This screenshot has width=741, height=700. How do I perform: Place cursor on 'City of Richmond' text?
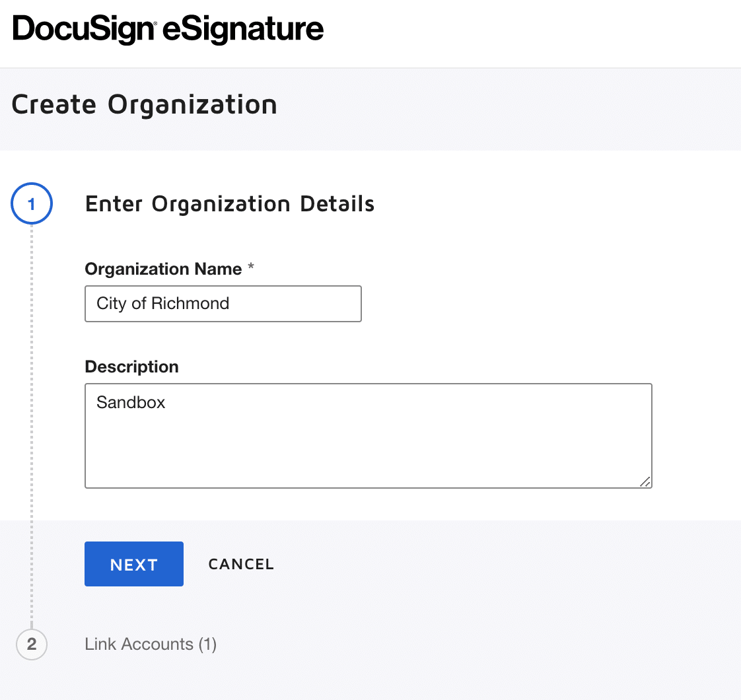click(163, 304)
